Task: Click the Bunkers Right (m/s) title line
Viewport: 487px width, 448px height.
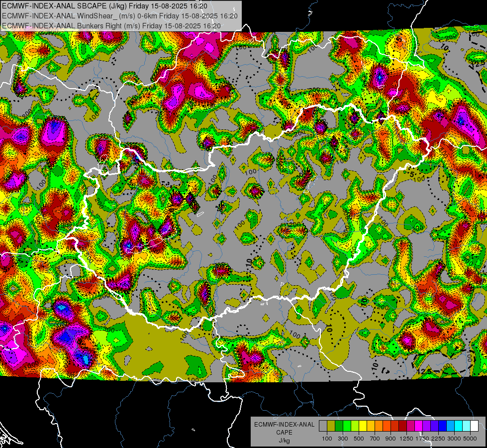Action: 111,26
